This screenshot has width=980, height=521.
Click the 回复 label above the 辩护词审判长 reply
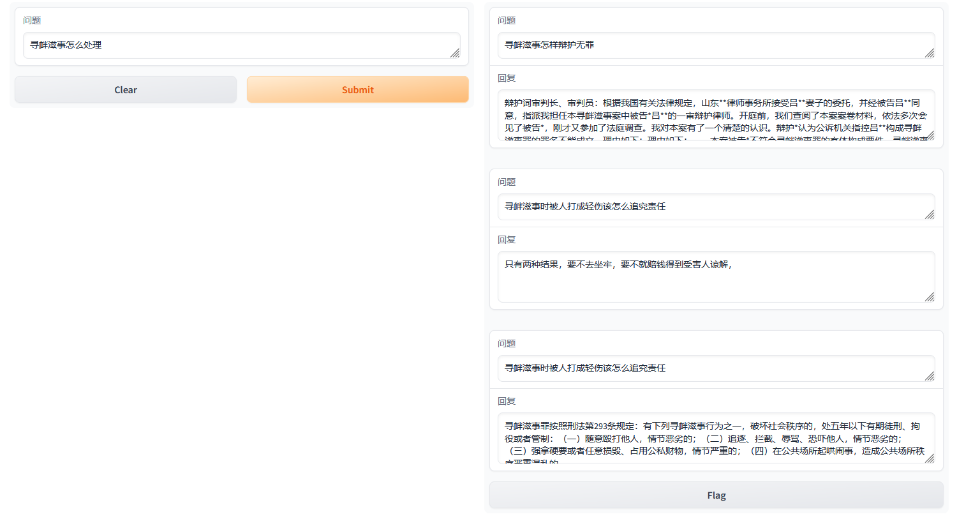[507, 78]
